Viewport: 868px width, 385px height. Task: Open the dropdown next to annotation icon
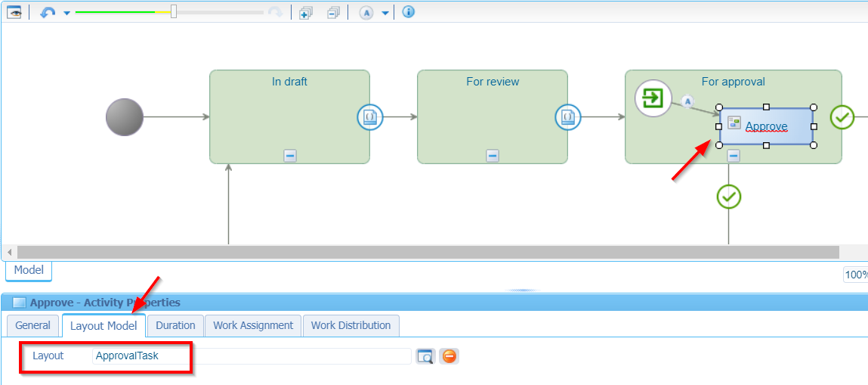[x=385, y=13]
